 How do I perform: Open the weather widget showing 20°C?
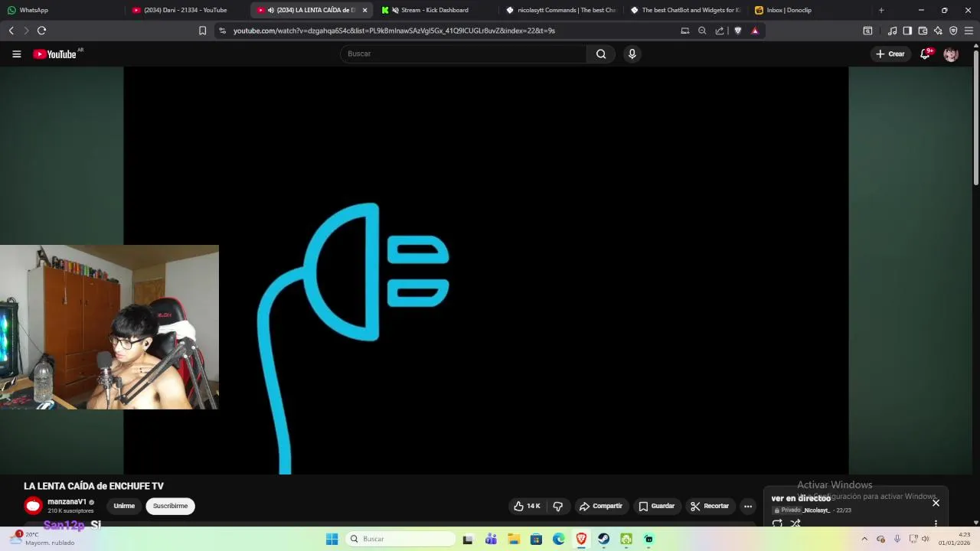(42, 539)
